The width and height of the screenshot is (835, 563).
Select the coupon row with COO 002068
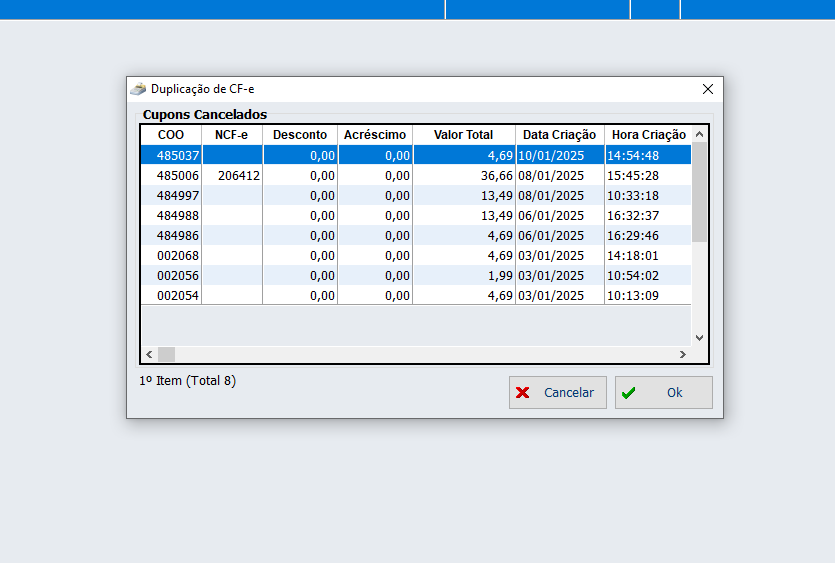point(178,256)
